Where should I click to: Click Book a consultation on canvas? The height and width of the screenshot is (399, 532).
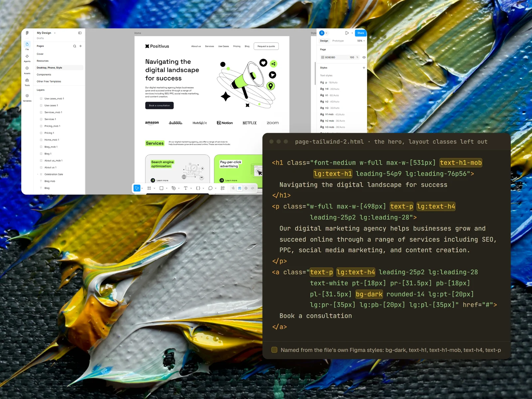point(159,105)
